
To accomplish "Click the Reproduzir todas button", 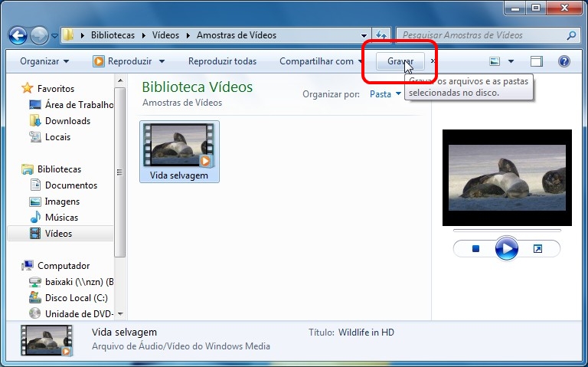I will click(222, 61).
